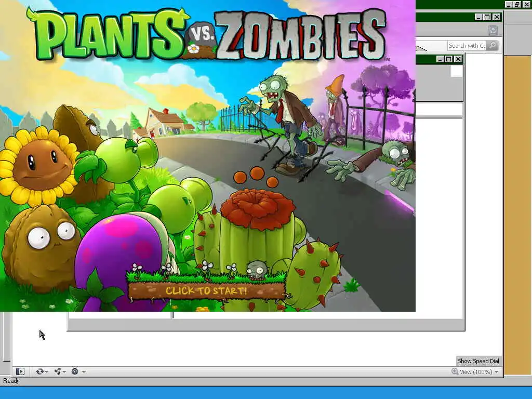Minimize the innermost nested window behind the game
The image size is (532, 399).
point(440,59)
